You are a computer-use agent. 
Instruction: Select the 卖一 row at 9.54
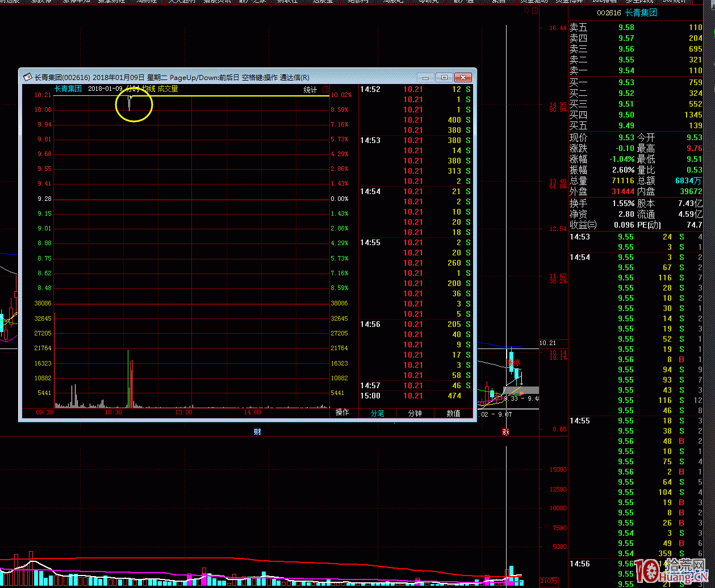[x=636, y=70]
